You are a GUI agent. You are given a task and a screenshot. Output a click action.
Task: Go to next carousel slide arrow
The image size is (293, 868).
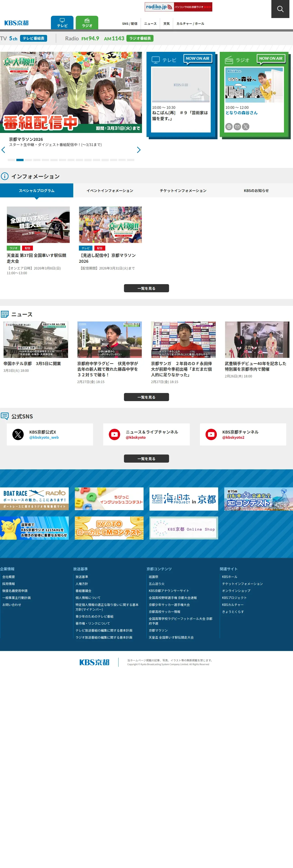click(x=139, y=150)
